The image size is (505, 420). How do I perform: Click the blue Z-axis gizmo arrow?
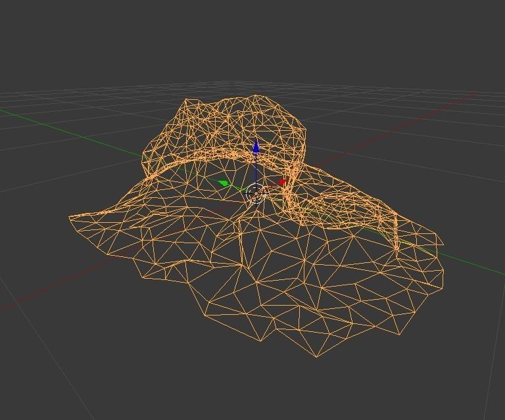coord(256,147)
